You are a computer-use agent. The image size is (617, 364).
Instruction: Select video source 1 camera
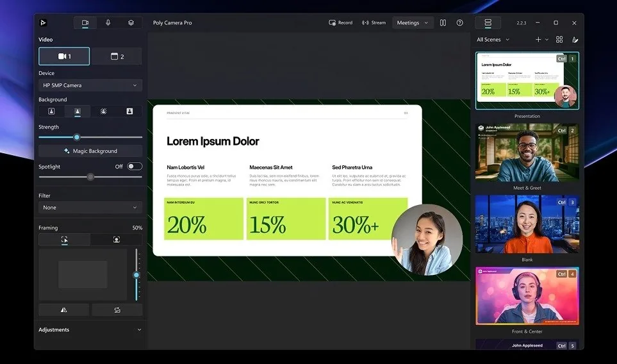(64, 56)
